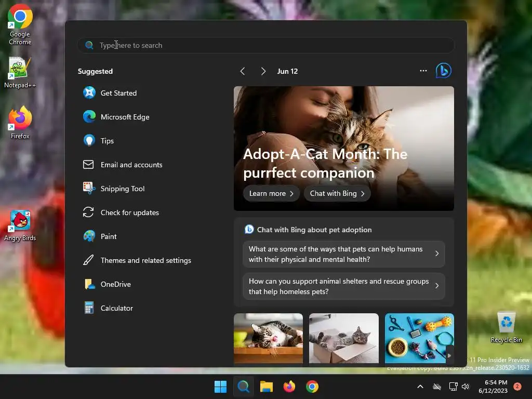
Task: Open the three-dot options menu
Action: coord(423,71)
